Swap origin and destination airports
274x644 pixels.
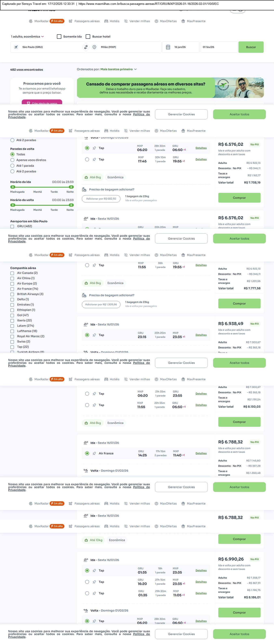pos(86,47)
